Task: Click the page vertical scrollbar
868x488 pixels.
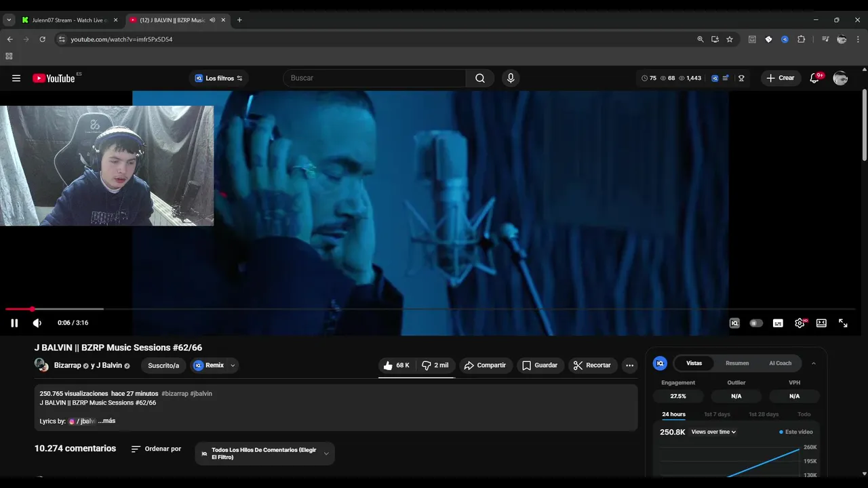Action: click(864, 125)
